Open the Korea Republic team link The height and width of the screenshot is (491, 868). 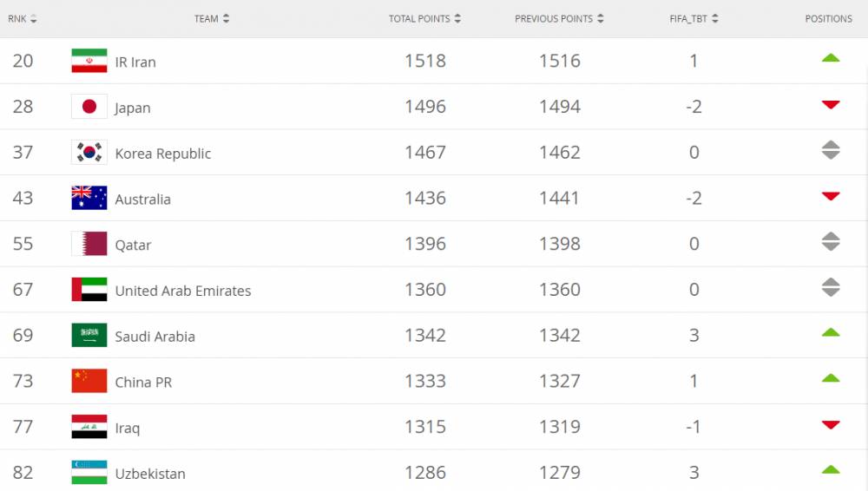[163, 154]
